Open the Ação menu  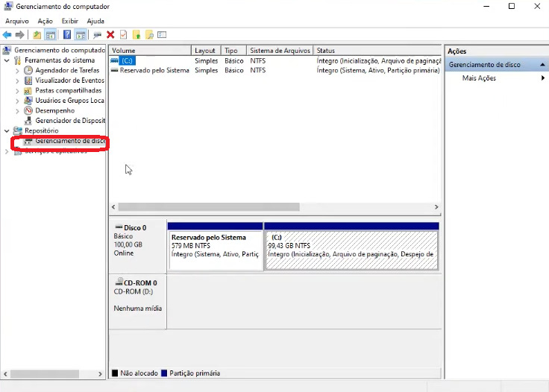[x=46, y=22]
